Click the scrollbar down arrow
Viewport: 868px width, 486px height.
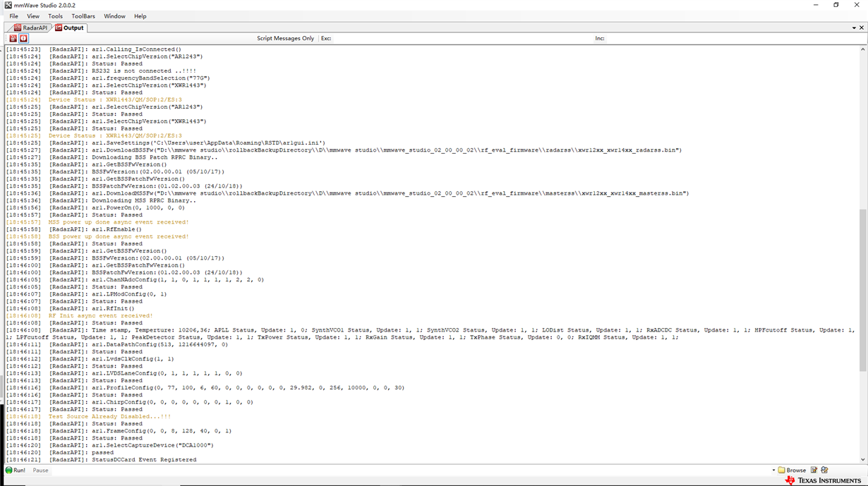pos(863,459)
